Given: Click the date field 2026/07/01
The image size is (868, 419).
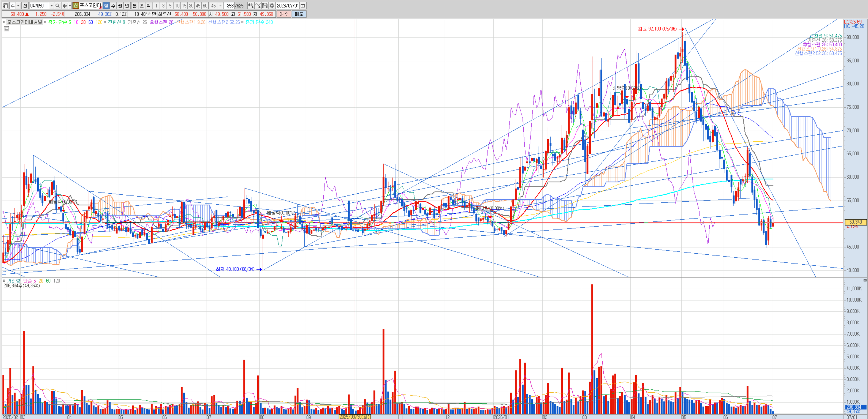Looking at the screenshot, I should (287, 6).
